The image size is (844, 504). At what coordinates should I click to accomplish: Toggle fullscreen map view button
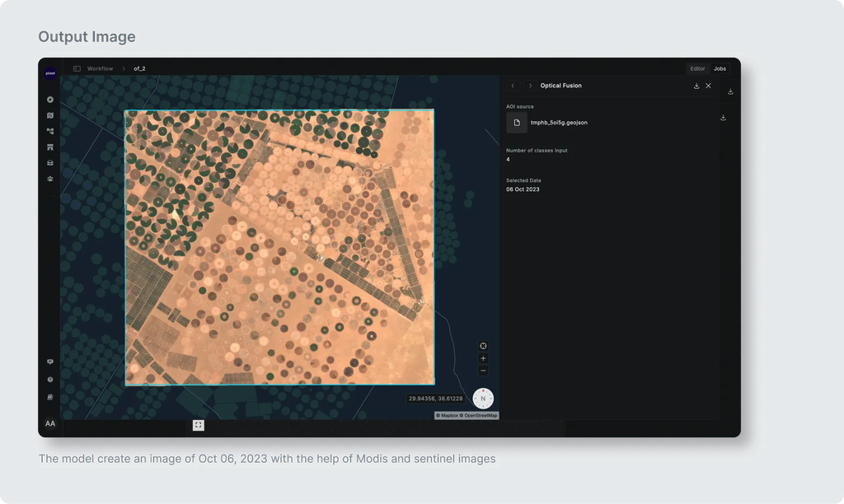tap(198, 425)
